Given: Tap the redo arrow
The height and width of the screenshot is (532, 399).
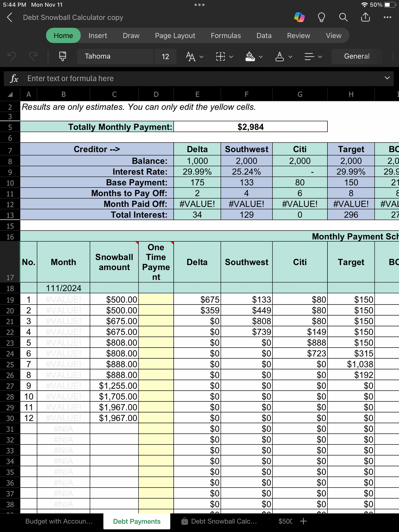Looking at the screenshot, I should pos(33,56).
